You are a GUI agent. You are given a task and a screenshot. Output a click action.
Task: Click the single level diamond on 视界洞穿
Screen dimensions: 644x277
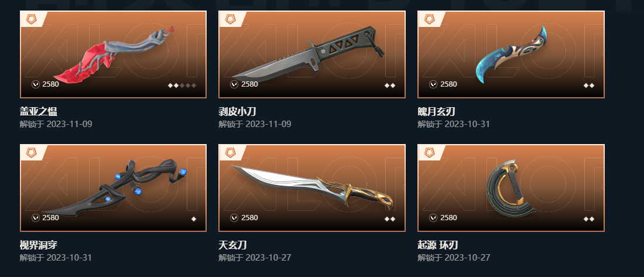point(193,219)
